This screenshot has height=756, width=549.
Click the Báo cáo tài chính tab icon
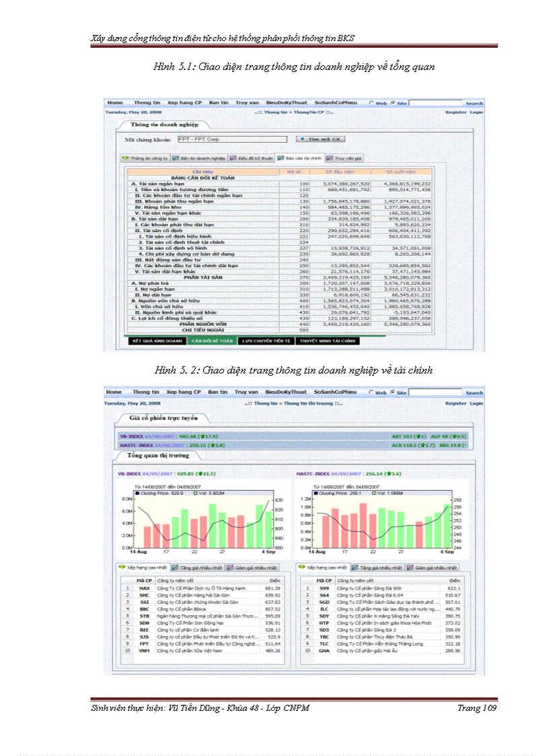(x=281, y=158)
